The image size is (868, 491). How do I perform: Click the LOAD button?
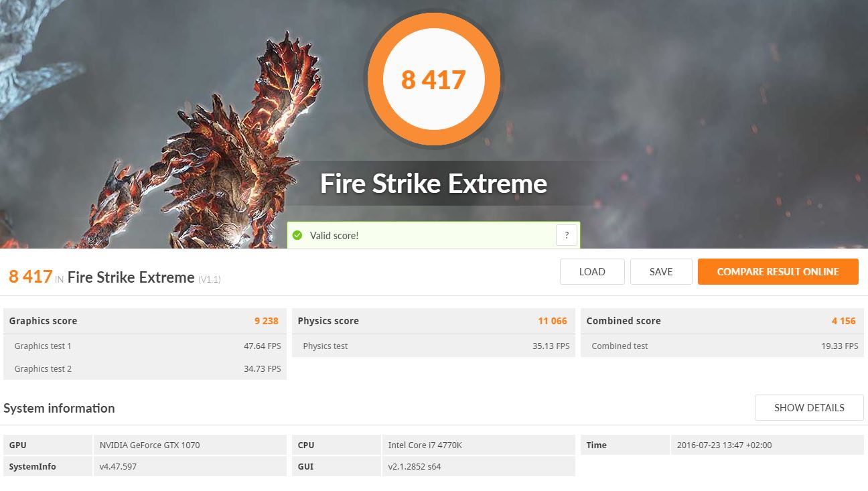point(592,271)
